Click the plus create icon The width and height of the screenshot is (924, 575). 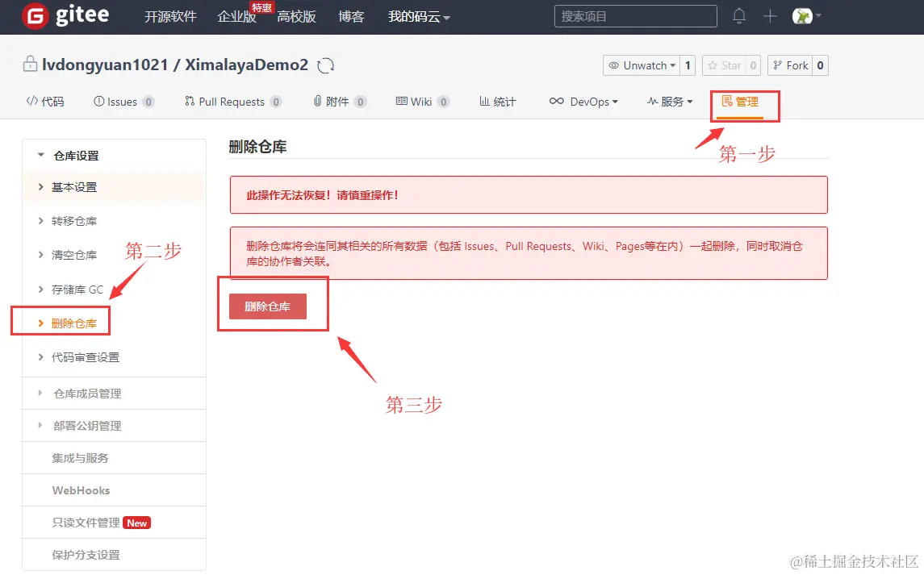coord(770,16)
